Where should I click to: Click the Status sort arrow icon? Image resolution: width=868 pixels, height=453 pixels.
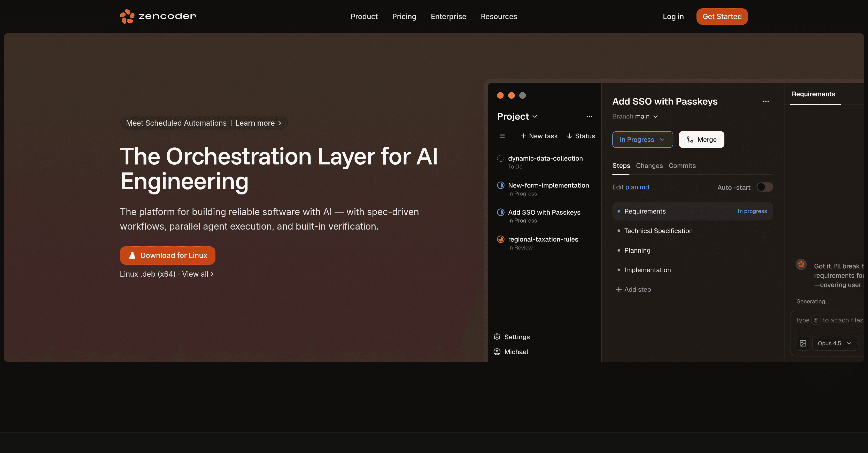(570, 136)
